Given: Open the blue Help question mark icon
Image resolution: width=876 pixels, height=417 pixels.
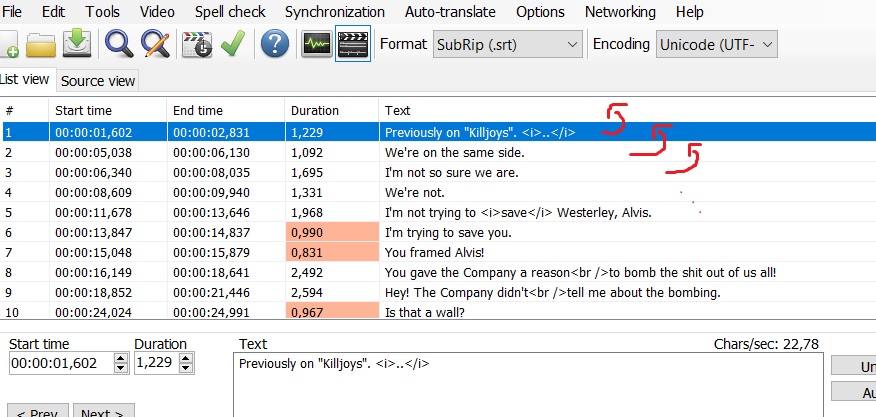Looking at the screenshot, I should click(274, 44).
